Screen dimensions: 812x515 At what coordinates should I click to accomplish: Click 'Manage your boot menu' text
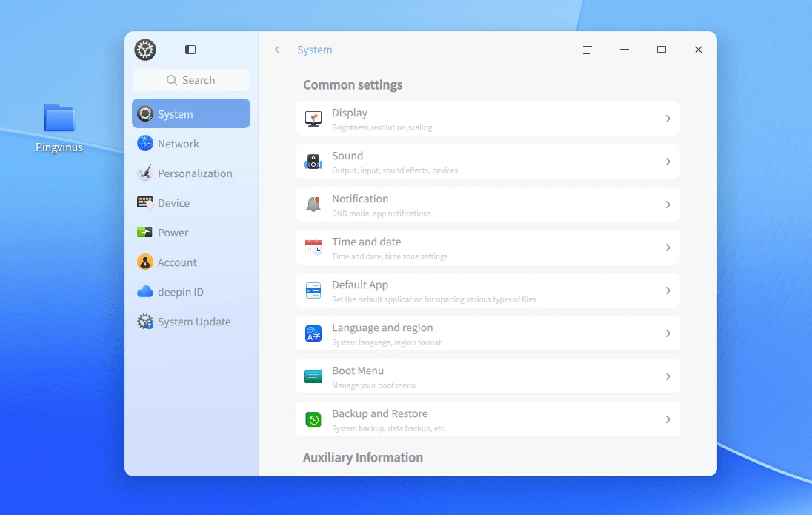point(373,385)
